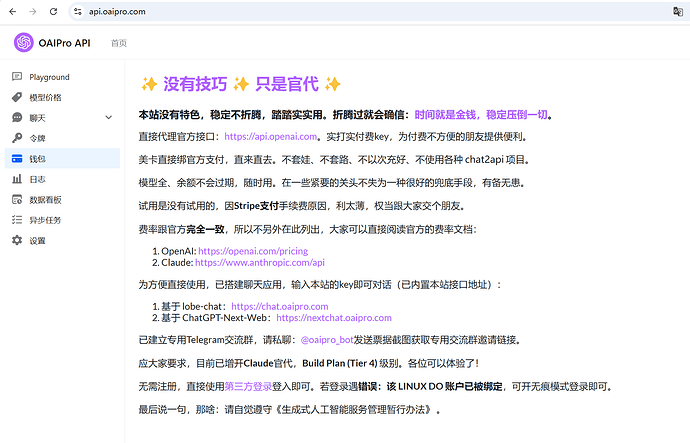
Task: Open the 首页 nav item
Action: tap(119, 43)
